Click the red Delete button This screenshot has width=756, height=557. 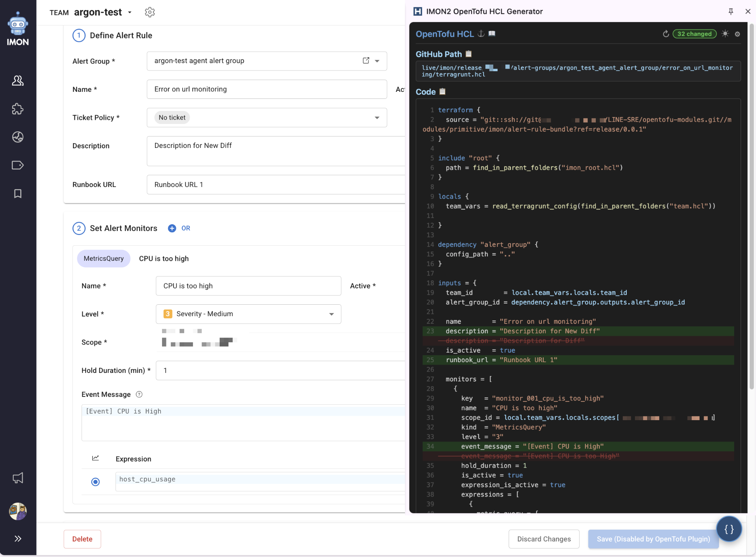(x=82, y=539)
